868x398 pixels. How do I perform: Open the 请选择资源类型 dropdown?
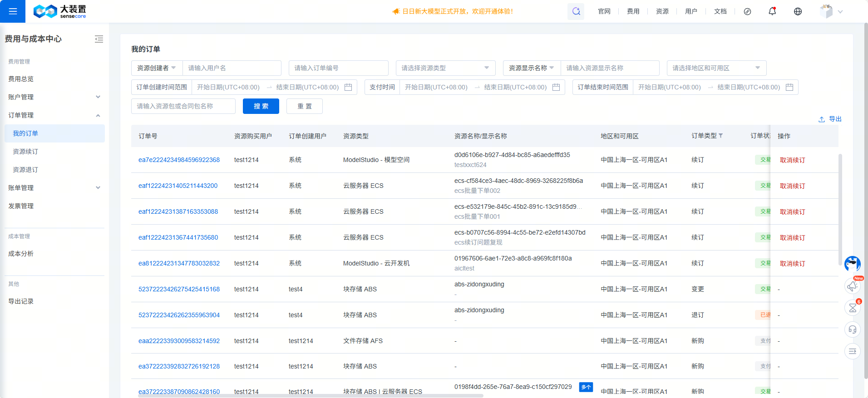[x=445, y=68]
